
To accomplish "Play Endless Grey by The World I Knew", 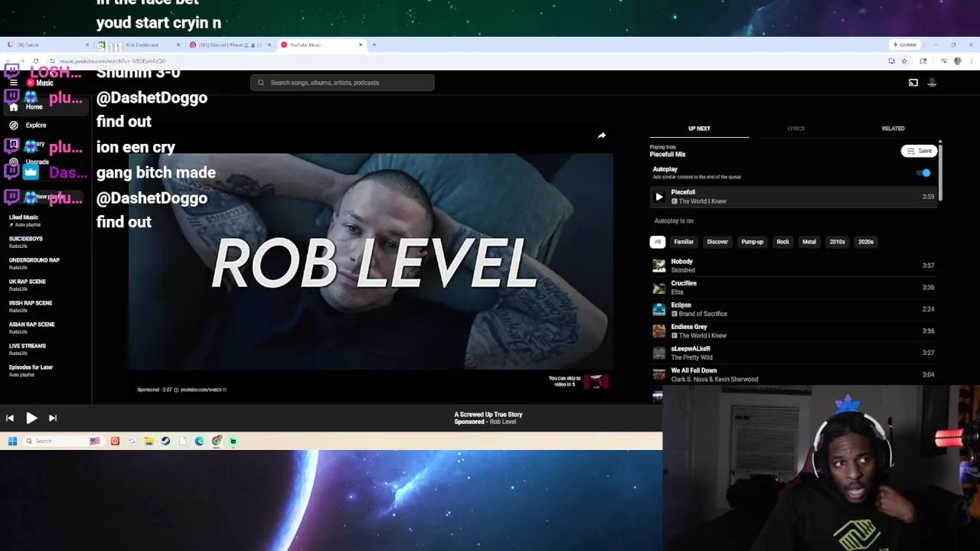I will tap(792, 331).
